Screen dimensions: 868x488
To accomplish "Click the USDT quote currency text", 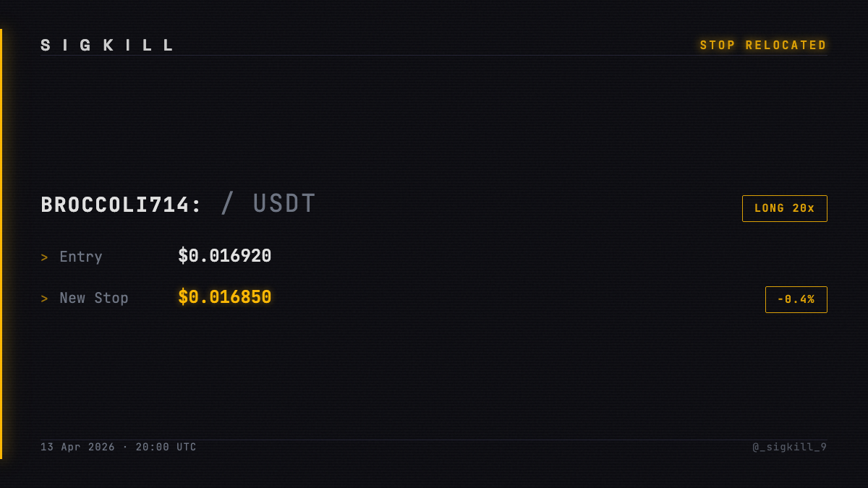I will [x=284, y=204].
